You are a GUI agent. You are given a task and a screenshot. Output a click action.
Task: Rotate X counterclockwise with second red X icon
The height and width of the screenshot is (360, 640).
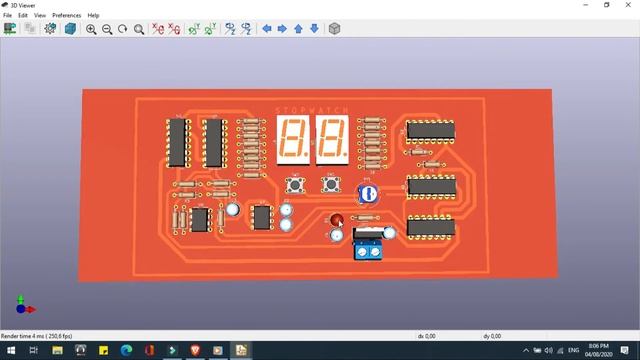pyautogui.click(x=174, y=29)
